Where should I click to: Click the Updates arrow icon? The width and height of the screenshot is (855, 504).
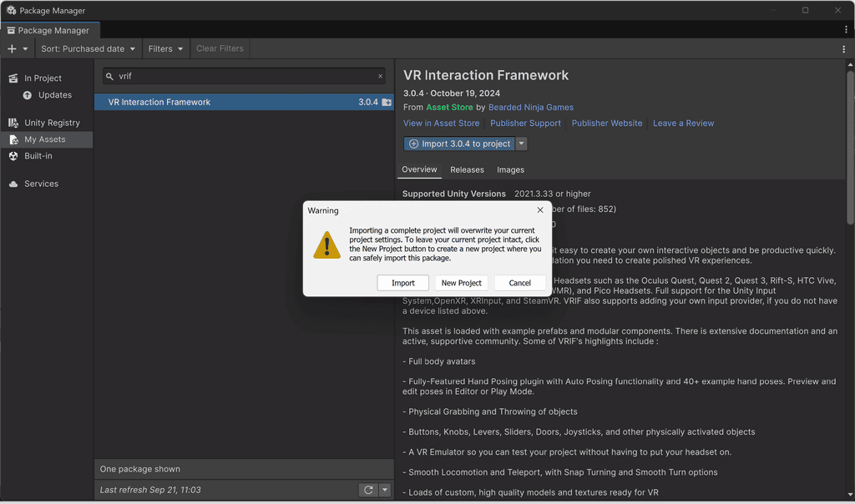coord(28,95)
